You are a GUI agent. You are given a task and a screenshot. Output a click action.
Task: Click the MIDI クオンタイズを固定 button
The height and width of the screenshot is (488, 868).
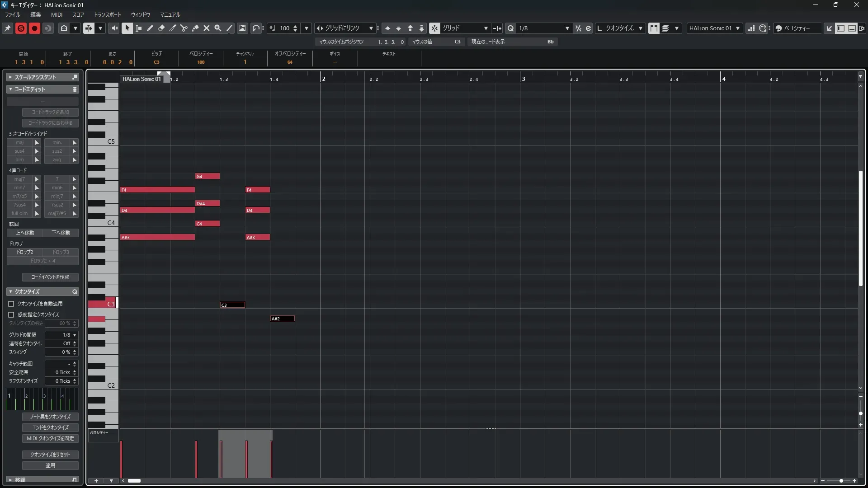(x=50, y=438)
